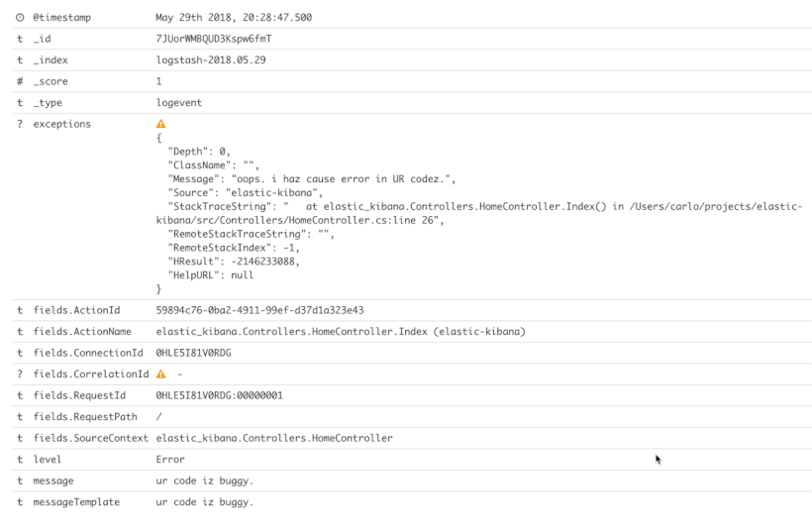
Task: Select the @timestamp field name
Action: pyautogui.click(x=61, y=18)
